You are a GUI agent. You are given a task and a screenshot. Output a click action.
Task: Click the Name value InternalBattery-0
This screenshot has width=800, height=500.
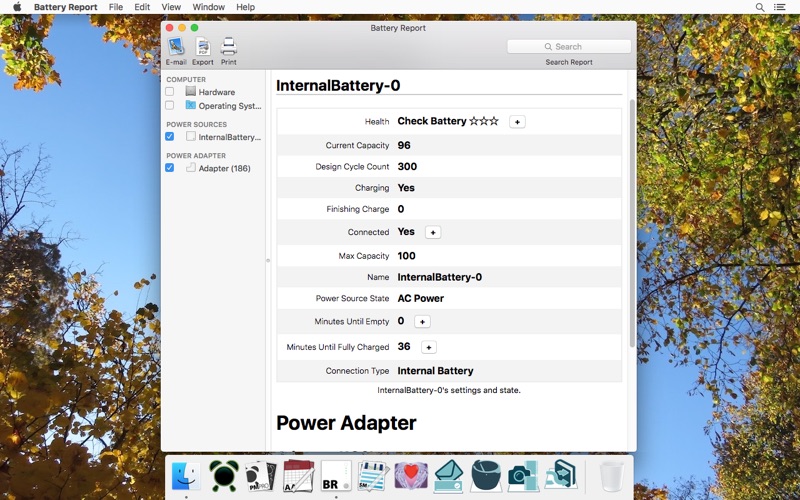[440, 278]
